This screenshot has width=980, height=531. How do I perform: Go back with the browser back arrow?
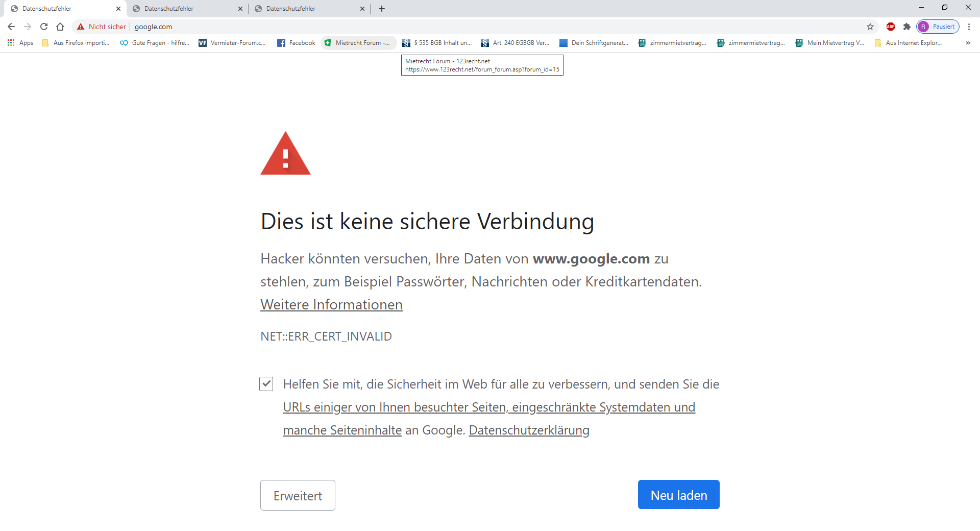pyautogui.click(x=11, y=27)
